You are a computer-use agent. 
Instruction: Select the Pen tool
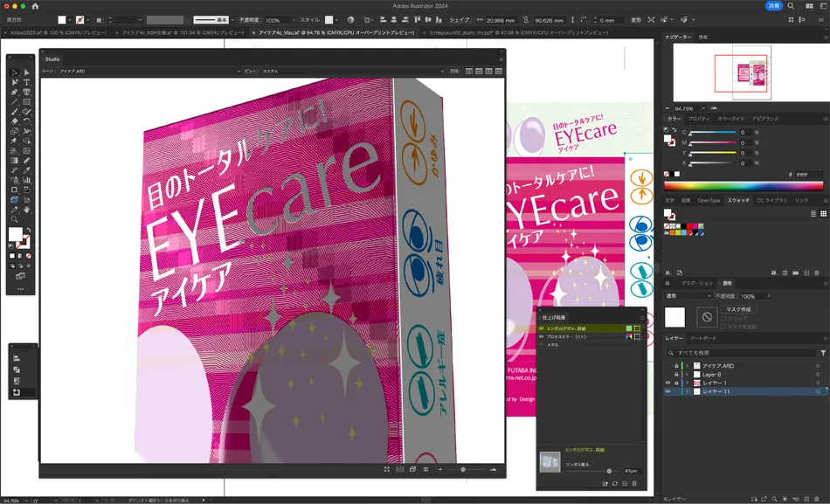14,92
